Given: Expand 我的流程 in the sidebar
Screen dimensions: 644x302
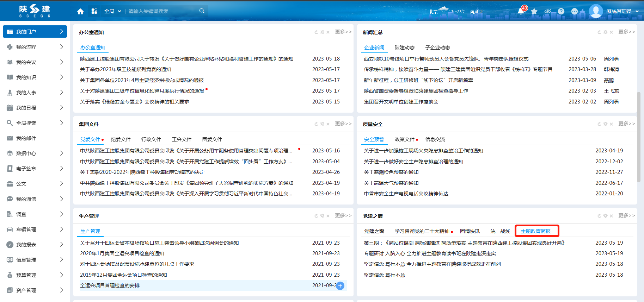Looking at the screenshot, I should point(35,47).
